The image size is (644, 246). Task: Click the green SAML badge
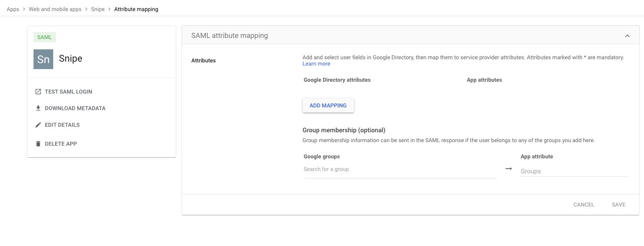45,37
